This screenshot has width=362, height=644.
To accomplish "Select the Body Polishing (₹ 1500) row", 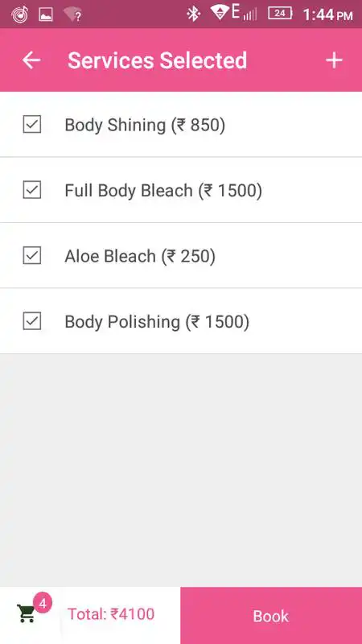I will (181, 321).
